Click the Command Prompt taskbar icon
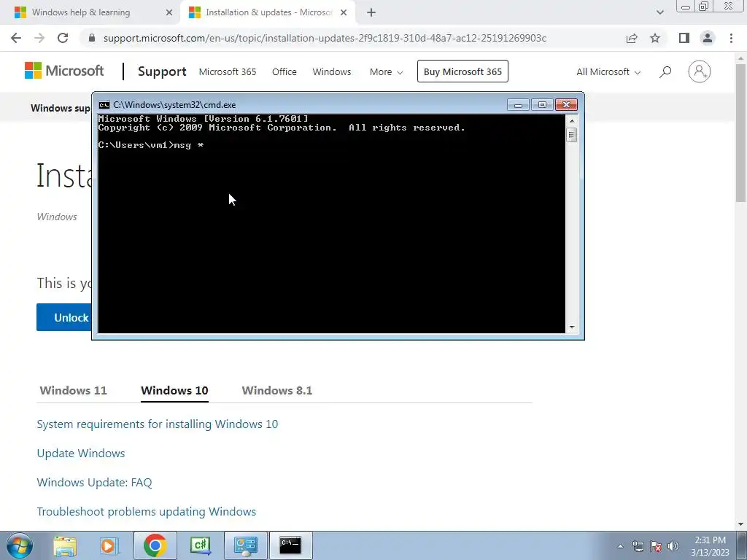 pos(290,545)
